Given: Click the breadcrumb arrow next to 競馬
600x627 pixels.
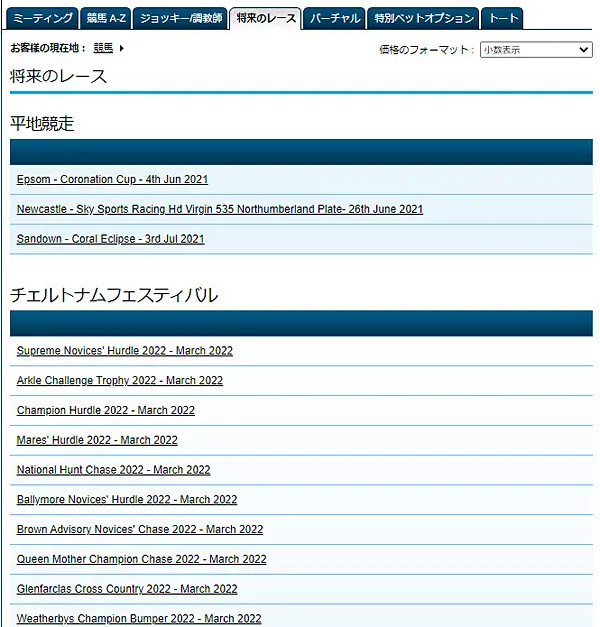Looking at the screenshot, I should (122, 48).
